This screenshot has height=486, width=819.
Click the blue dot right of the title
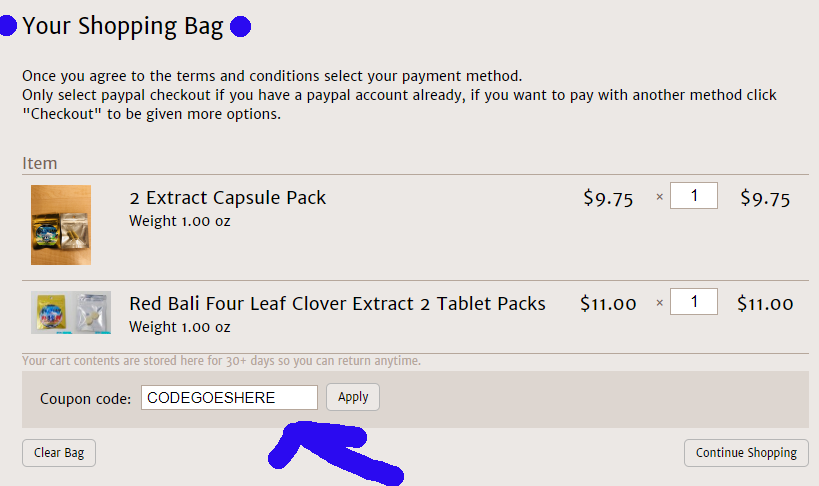240,27
